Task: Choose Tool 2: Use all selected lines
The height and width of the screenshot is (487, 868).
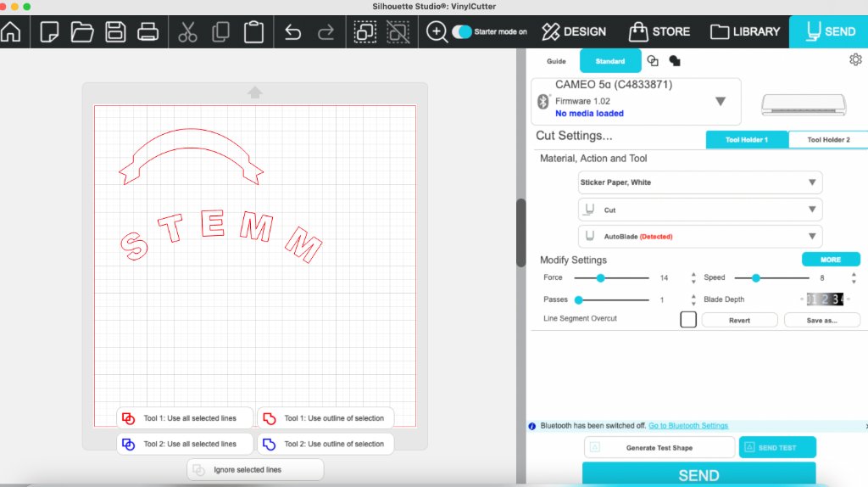Action: pos(185,444)
